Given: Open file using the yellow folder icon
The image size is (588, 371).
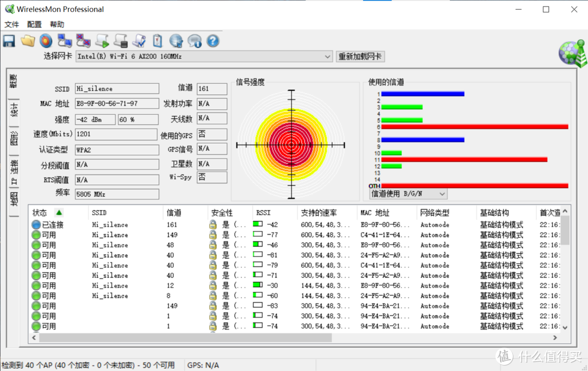Looking at the screenshot, I should pos(28,41).
